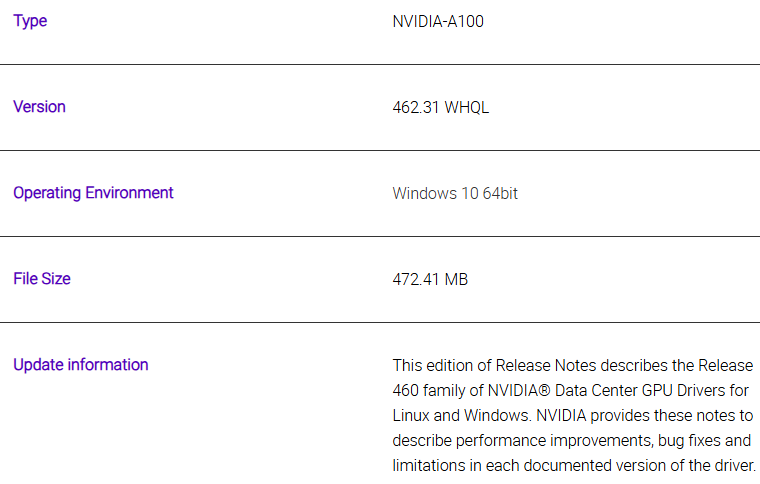Select the Windows 10 64bit value
Image resolution: width=760 pixels, height=484 pixels.
455,193
